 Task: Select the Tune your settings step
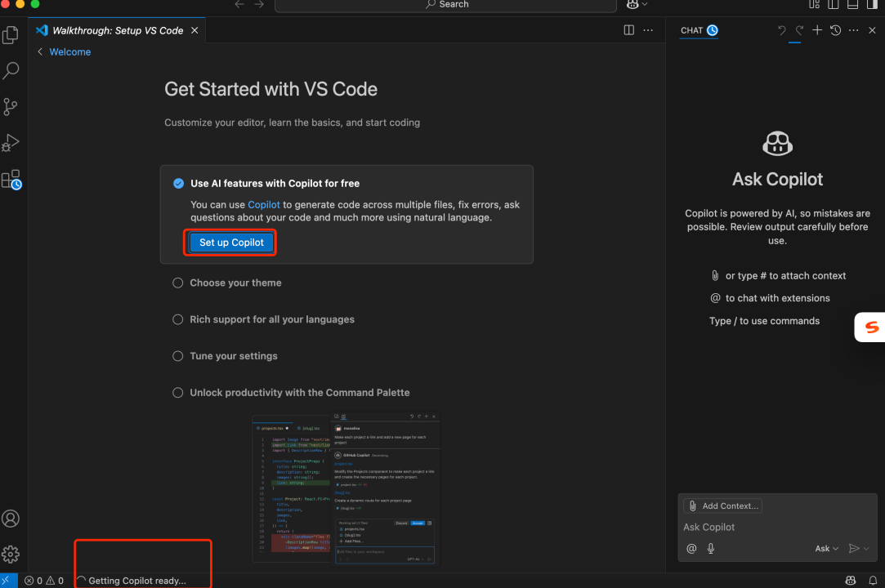pyautogui.click(x=234, y=356)
